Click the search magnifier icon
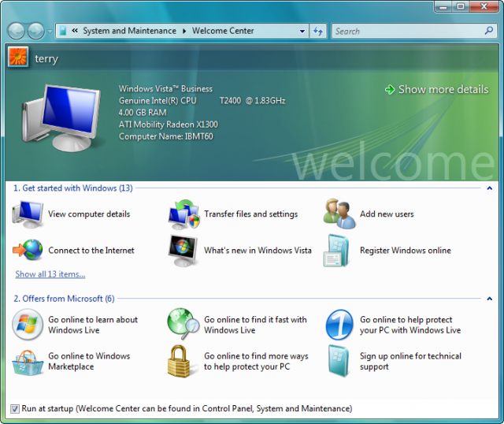The image size is (504, 424). tap(488, 31)
